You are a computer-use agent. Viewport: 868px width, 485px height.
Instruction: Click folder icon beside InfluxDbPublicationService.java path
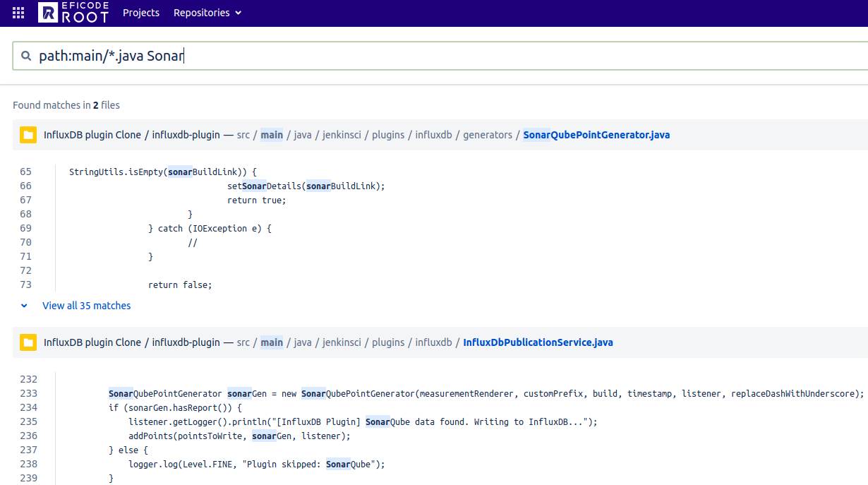click(x=28, y=342)
